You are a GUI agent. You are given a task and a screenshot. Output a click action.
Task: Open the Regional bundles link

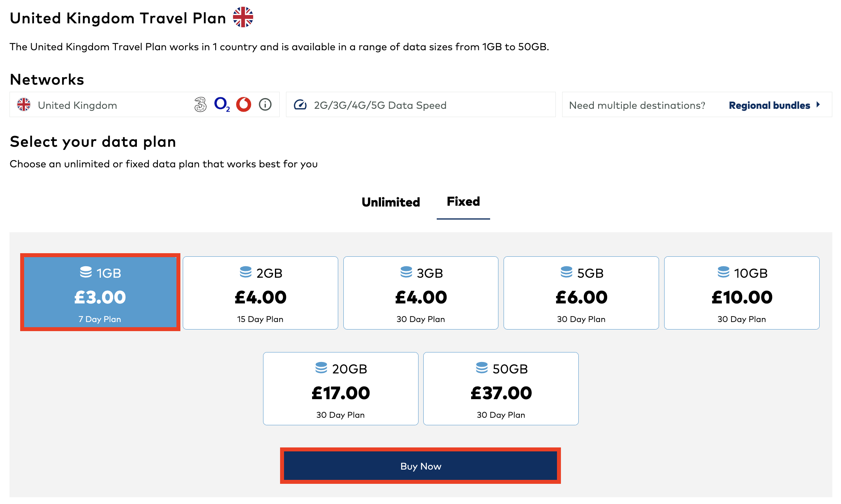click(x=769, y=105)
